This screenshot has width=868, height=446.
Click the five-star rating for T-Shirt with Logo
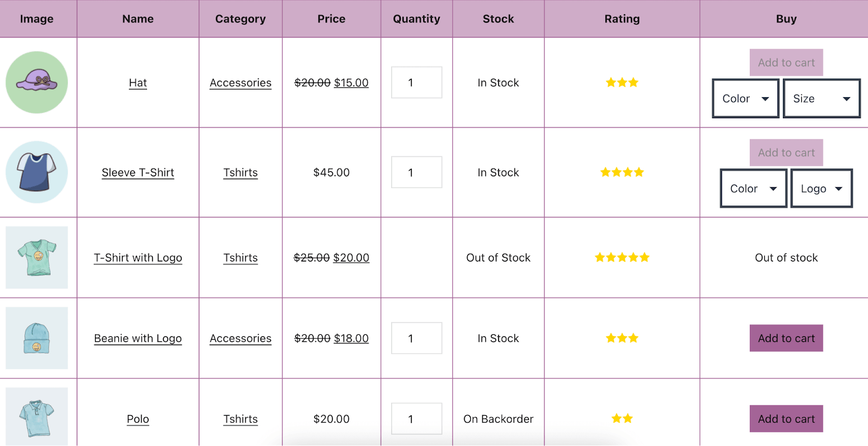pyautogui.click(x=622, y=258)
